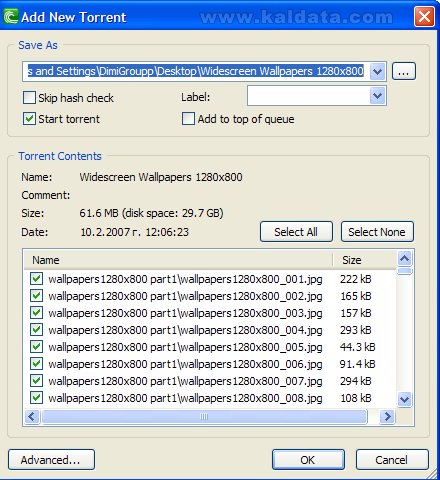Screen dimensions: 440x480
Task: Sort file list by Name column
Action: (178, 260)
